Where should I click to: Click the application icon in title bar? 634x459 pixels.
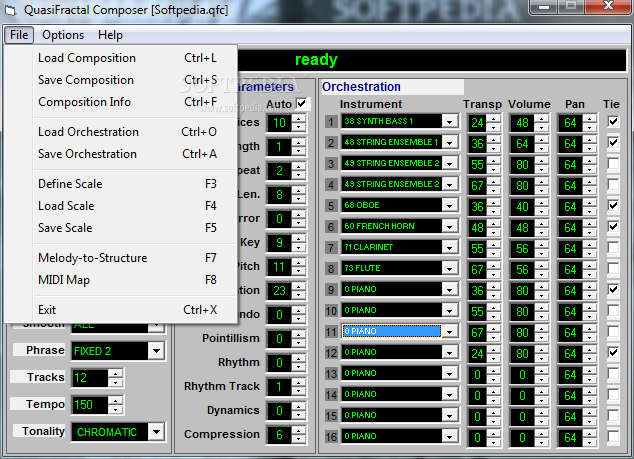(11, 11)
